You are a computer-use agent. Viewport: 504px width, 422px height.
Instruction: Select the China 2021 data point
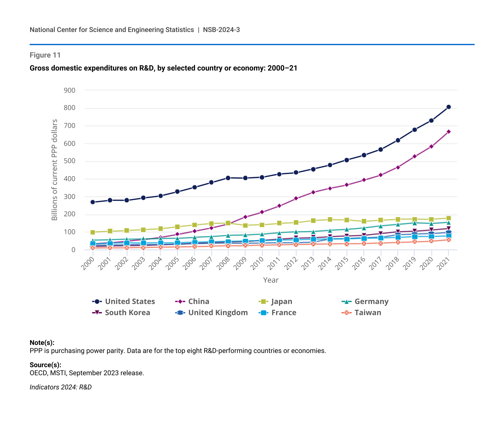[449, 132]
